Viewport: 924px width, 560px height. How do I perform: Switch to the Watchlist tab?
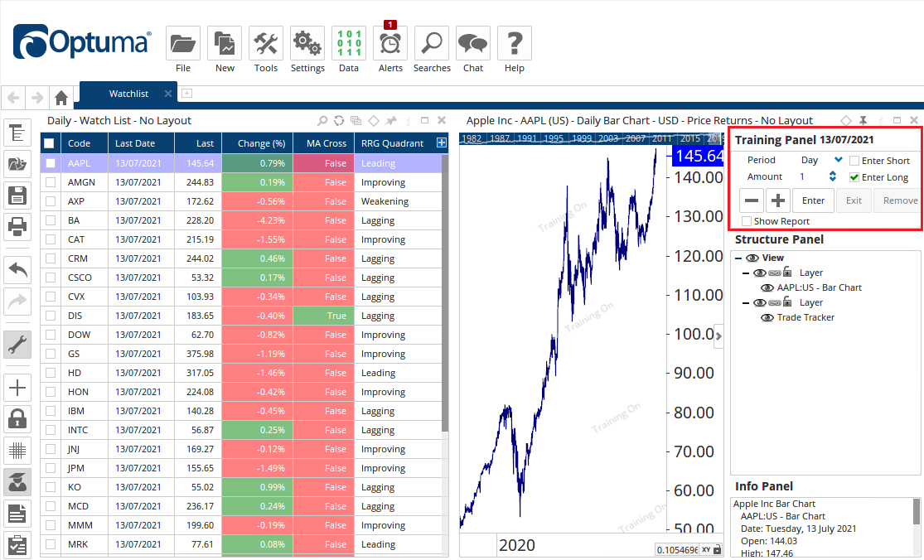click(x=128, y=94)
